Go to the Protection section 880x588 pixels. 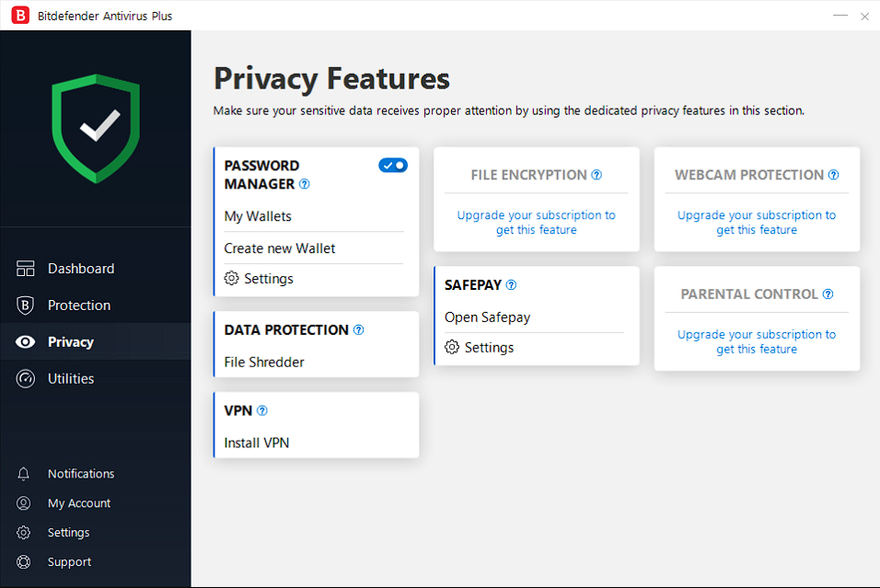point(79,306)
